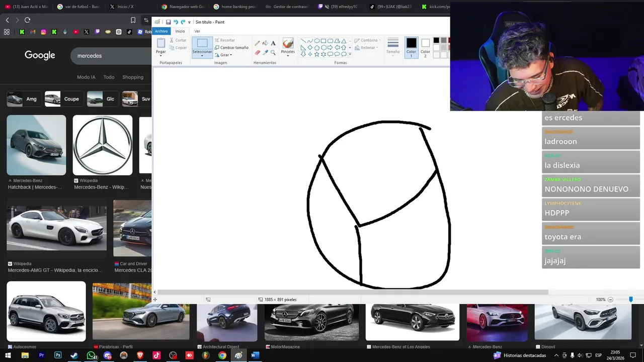Open the Instagram bookmark icon
644x362 pixels.
[x=44, y=32]
